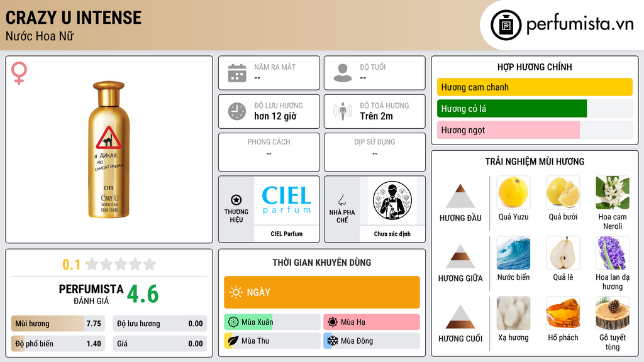The image size is (644, 362).
Task: Click the Hương cam chanh yellow bar
Action: click(535, 87)
